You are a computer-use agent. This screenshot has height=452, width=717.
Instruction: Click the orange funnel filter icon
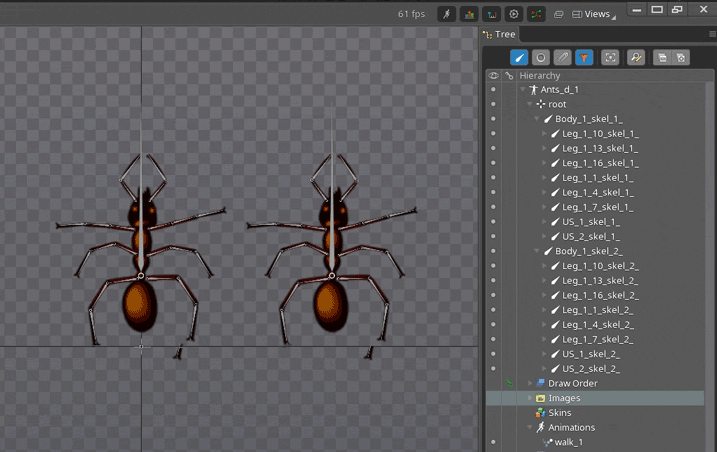pyautogui.click(x=584, y=58)
